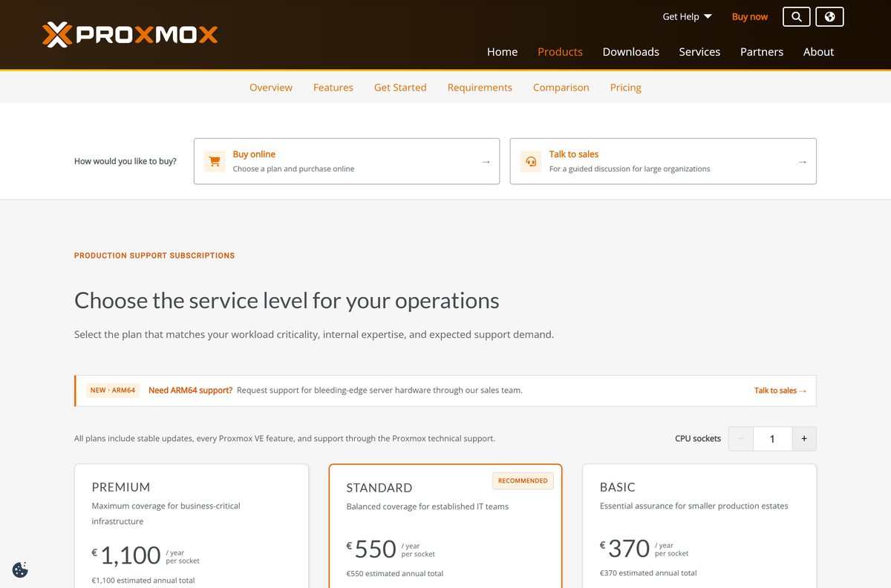Click the €370 Basic price
The width and height of the screenshot is (891, 588).
[x=625, y=548]
